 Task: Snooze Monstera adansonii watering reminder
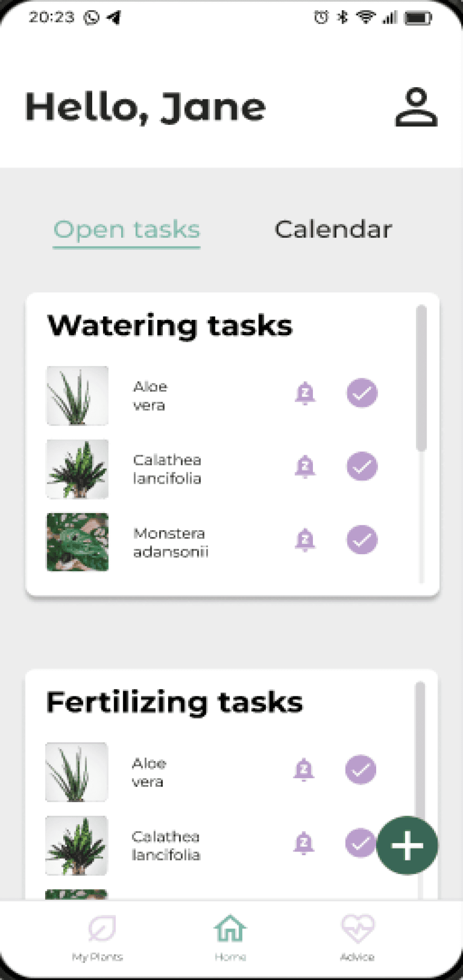[305, 540]
